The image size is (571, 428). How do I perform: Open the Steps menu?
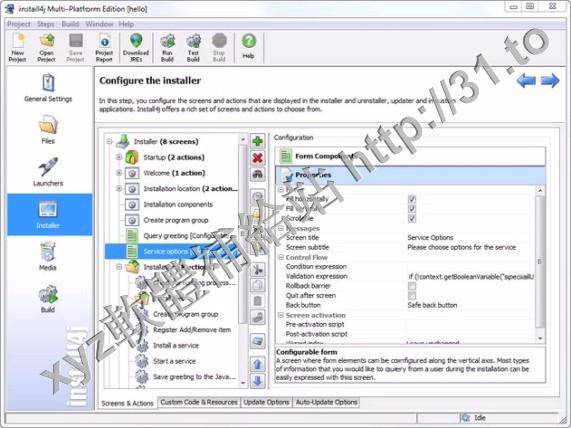[x=46, y=24]
